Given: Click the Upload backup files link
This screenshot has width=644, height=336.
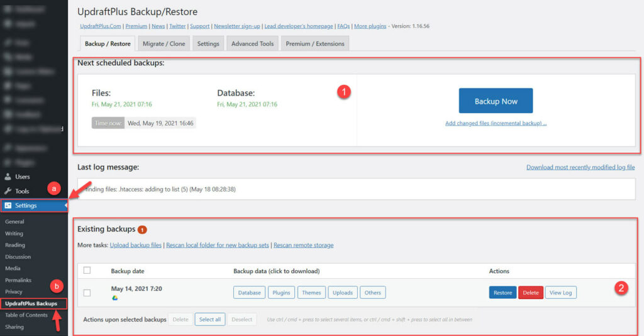Looking at the screenshot, I should pyautogui.click(x=136, y=246).
